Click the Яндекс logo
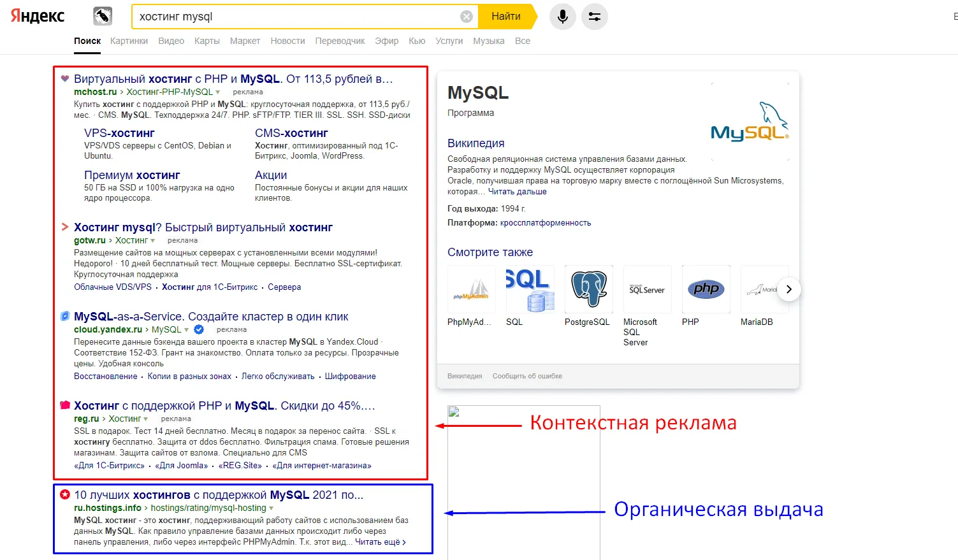The image size is (958, 560). 38,17
